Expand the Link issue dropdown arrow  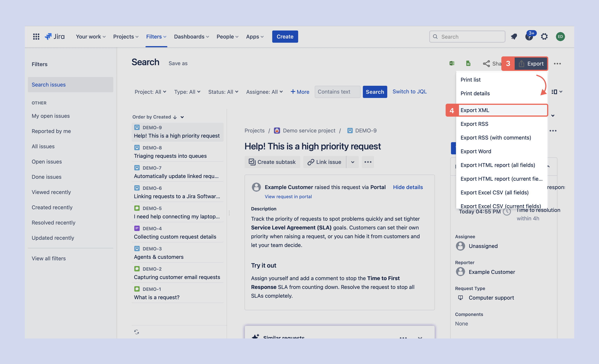(x=353, y=162)
